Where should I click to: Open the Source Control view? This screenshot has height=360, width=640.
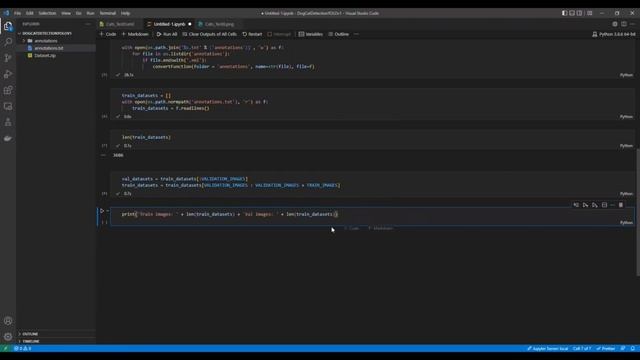pos(8,58)
